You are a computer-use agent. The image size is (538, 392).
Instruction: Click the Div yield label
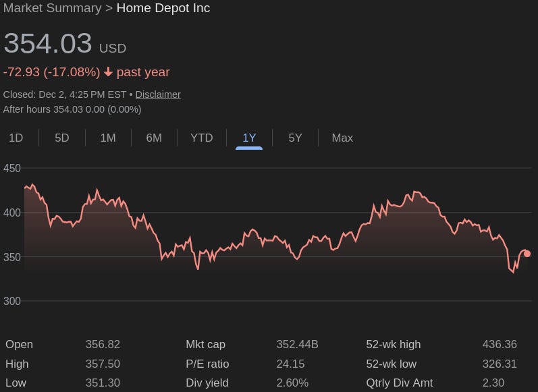click(x=207, y=383)
